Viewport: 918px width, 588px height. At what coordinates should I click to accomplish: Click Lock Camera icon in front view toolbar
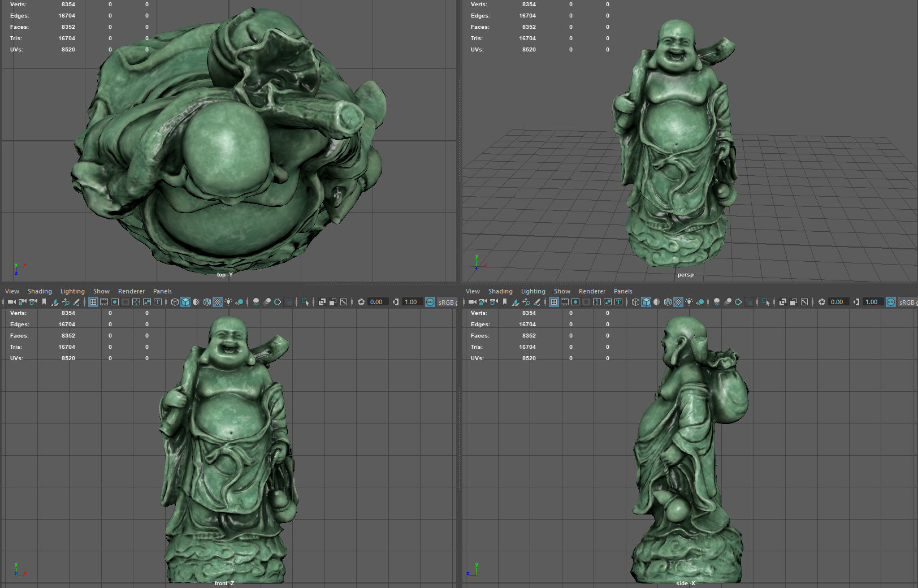(22, 302)
